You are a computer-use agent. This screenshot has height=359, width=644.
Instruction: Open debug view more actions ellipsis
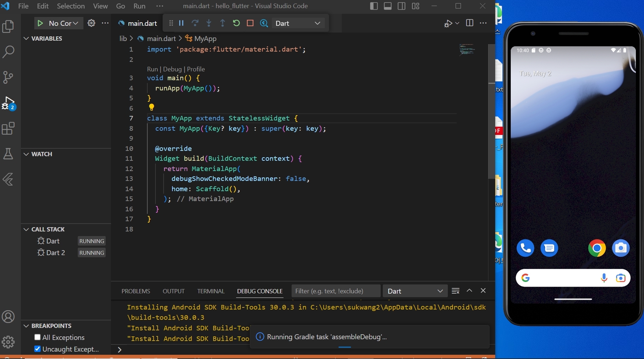[x=105, y=23]
